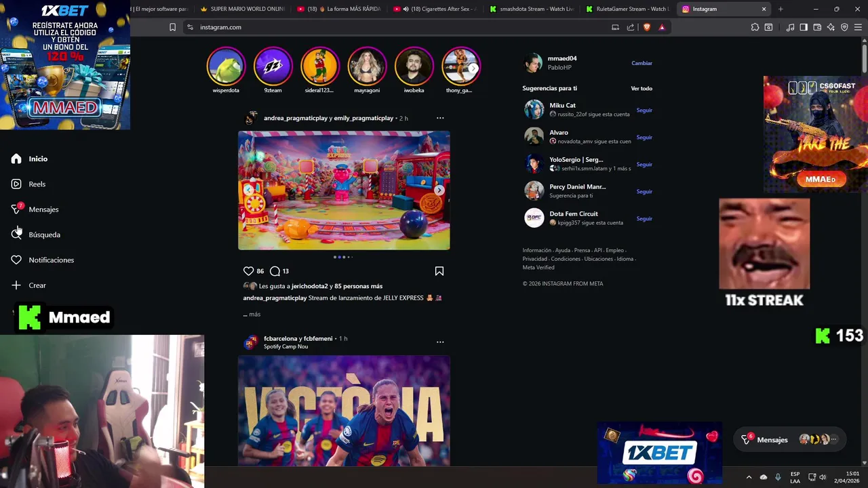868x488 pixels.
Task: Open andrea_pragmaticplay post author link
Action: (x=296, y=118)
